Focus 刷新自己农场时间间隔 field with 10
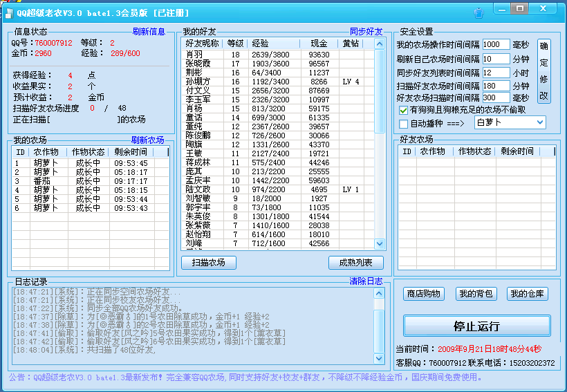 click(496, 59)
